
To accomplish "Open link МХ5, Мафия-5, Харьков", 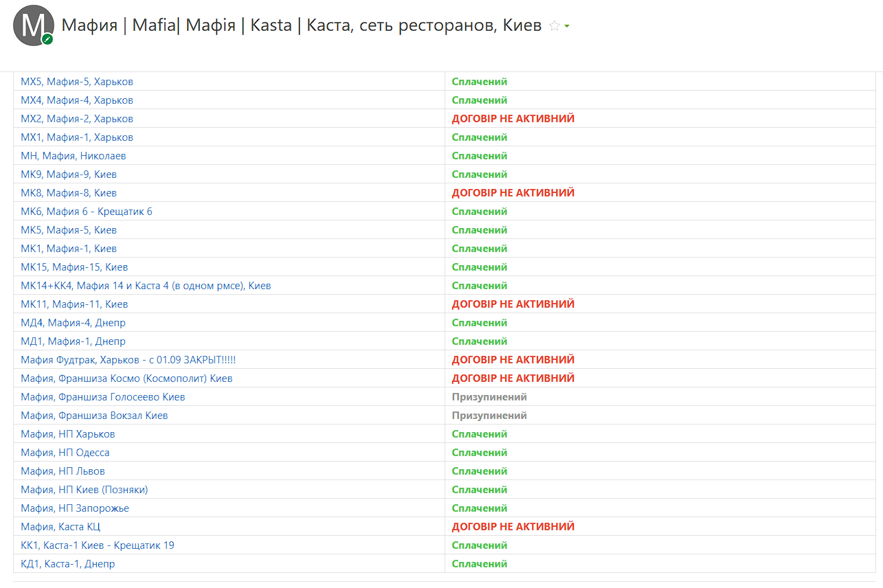I will click(x=77, y=82).
